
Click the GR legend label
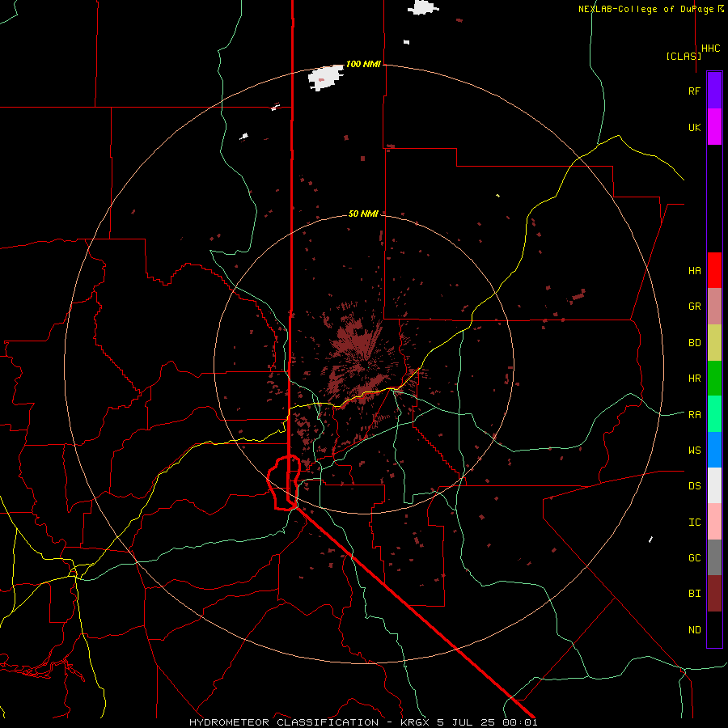pos(694,307)
